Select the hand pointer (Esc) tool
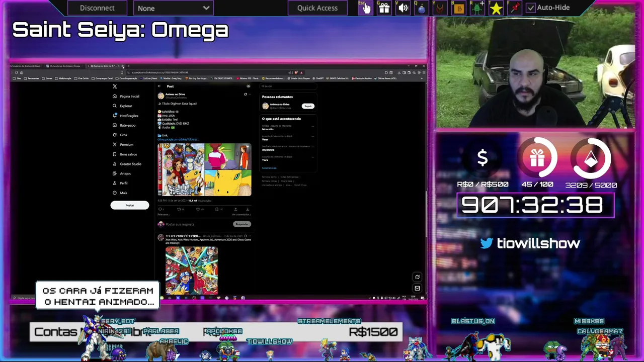 [365, 8]
